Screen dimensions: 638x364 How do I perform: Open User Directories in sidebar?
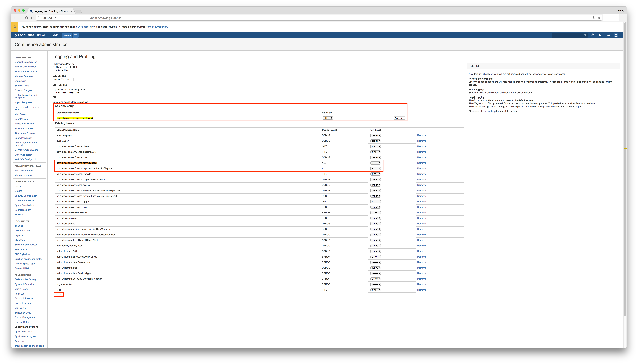23,210
